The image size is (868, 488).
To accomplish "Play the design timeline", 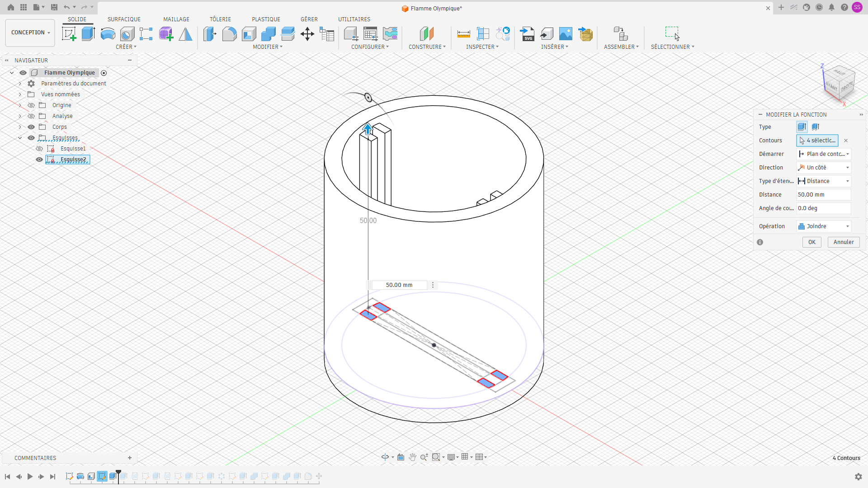I will click(30, 477).
